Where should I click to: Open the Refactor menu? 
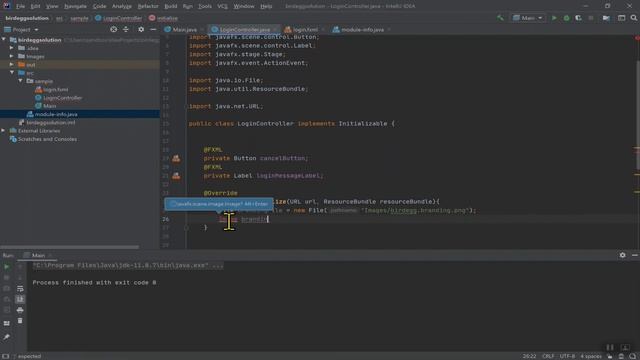tap(148, 6)
